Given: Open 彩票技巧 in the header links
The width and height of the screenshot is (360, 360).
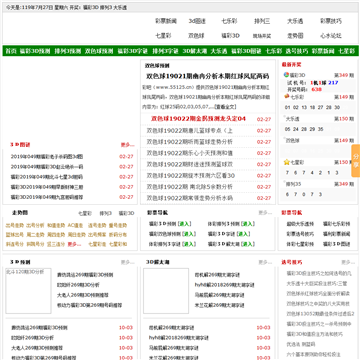Looking at the screenshot, I should (331, 21).
